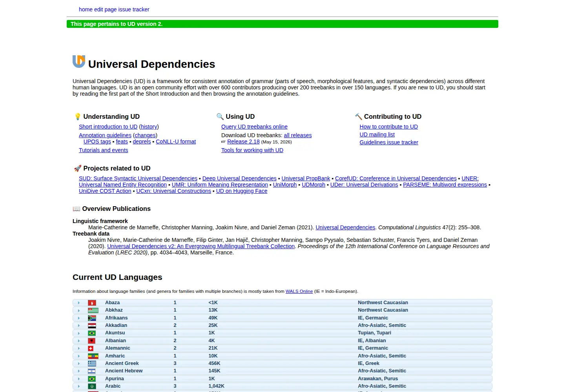Open the Release 2.18 download link
This screenshot has width=565, height=392.
(x=243, y=142)
